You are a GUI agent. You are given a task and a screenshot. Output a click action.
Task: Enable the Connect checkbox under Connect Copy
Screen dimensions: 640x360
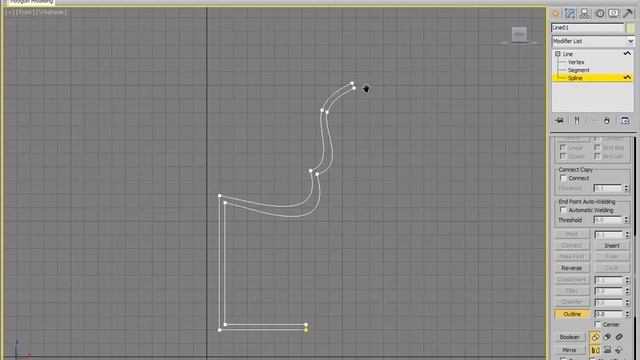tap(563, 178)
